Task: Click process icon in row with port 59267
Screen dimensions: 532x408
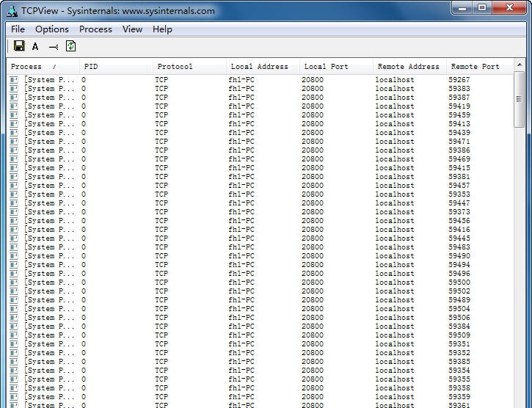Action: tap(13, 80)
